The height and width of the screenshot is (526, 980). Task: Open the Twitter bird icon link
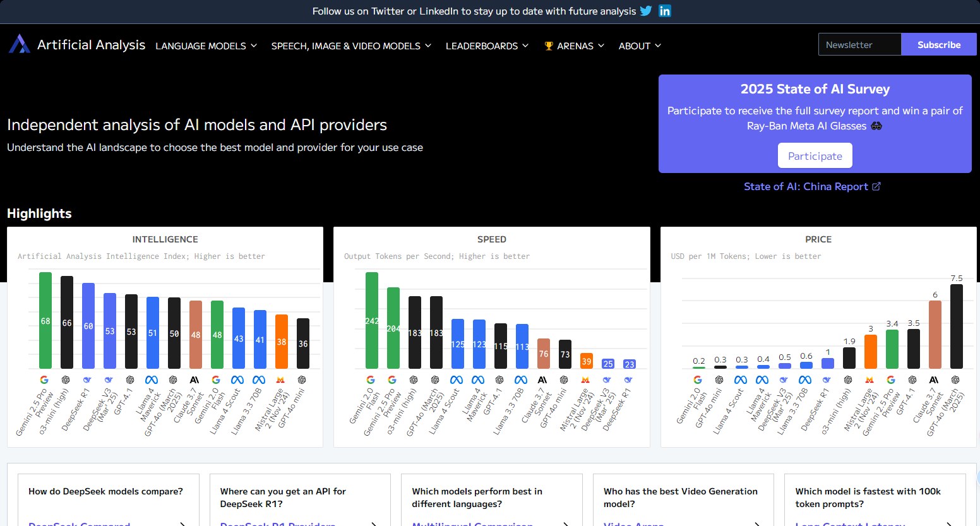click(x=645, y=11)
